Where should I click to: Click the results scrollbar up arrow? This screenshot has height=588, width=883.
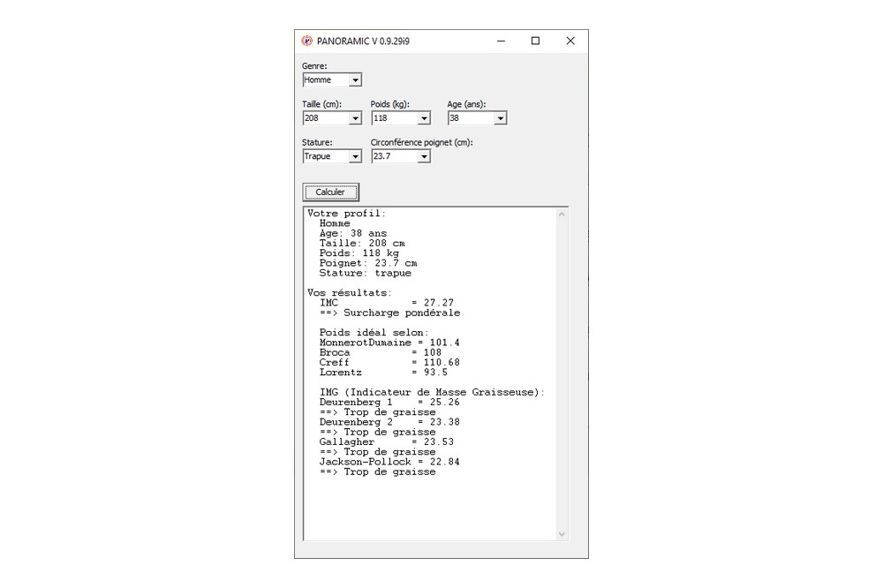tap(562, 214)
